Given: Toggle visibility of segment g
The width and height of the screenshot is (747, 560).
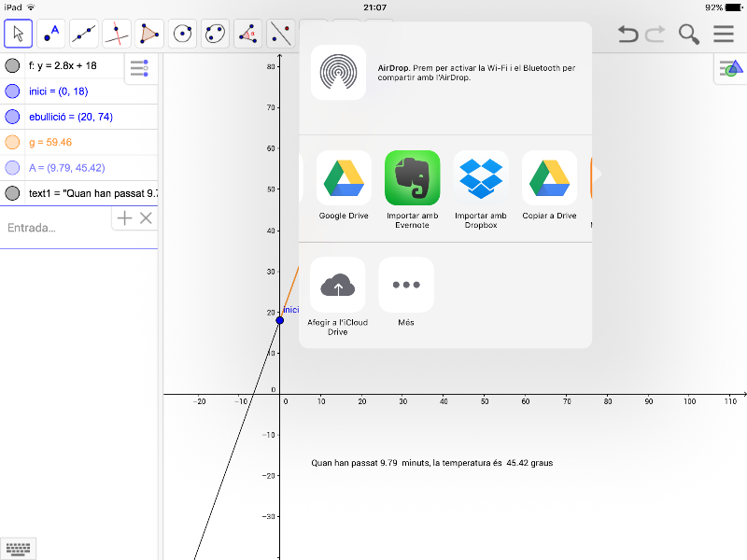Looking at the screenshot, I should 12,142.
